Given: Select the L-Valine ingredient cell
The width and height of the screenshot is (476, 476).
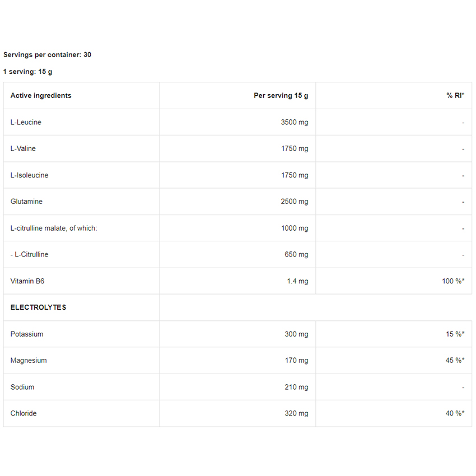Looking at the screenshot, I should click(23, 148).
